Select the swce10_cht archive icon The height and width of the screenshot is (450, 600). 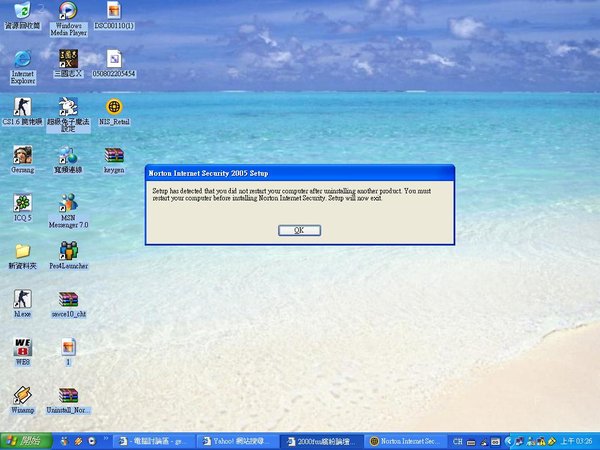[68, 299]
